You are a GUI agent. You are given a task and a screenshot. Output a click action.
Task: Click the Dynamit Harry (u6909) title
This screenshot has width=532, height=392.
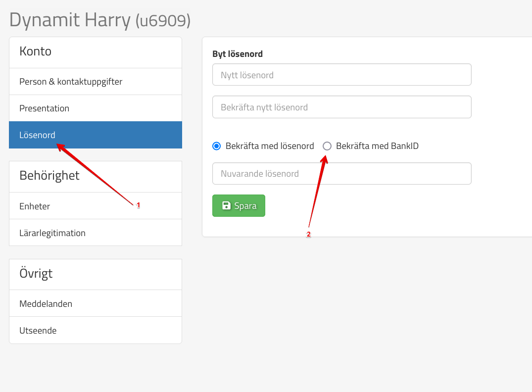pos(100,20)
